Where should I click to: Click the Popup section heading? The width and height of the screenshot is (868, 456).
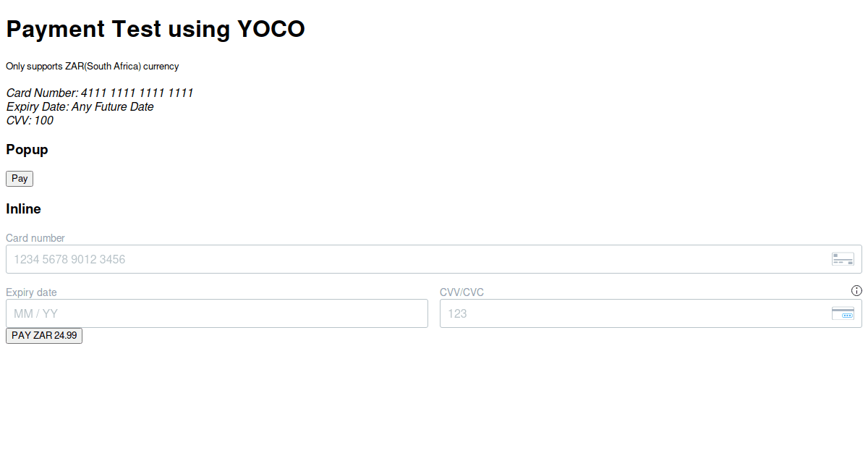[27, 150]
